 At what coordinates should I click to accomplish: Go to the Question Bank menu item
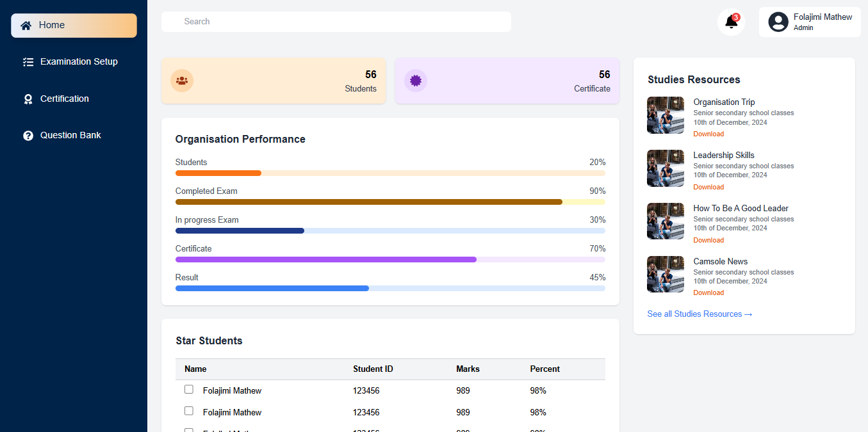(70, 136)
